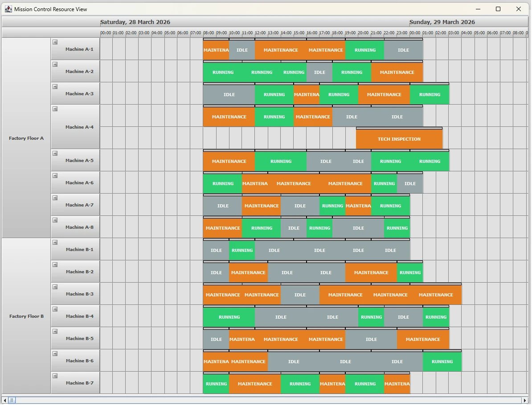Click the left arrow of the horizontal scrollbar

[x=4, y=400]
